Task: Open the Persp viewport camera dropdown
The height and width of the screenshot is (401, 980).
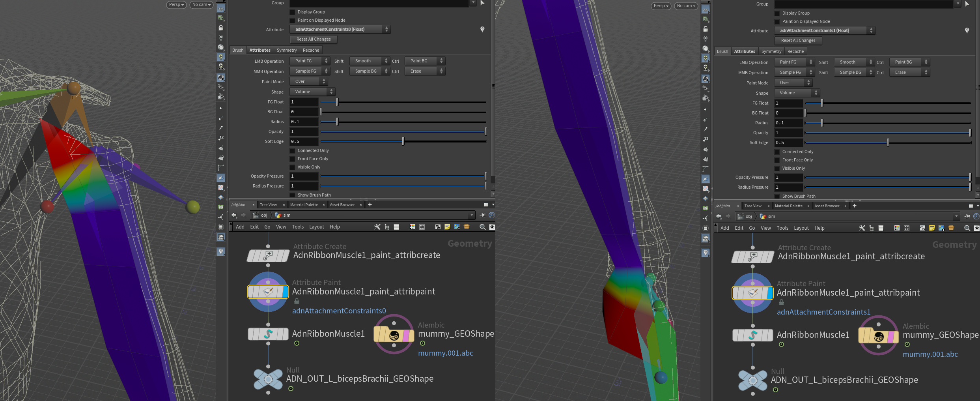Action: point(176,4)
